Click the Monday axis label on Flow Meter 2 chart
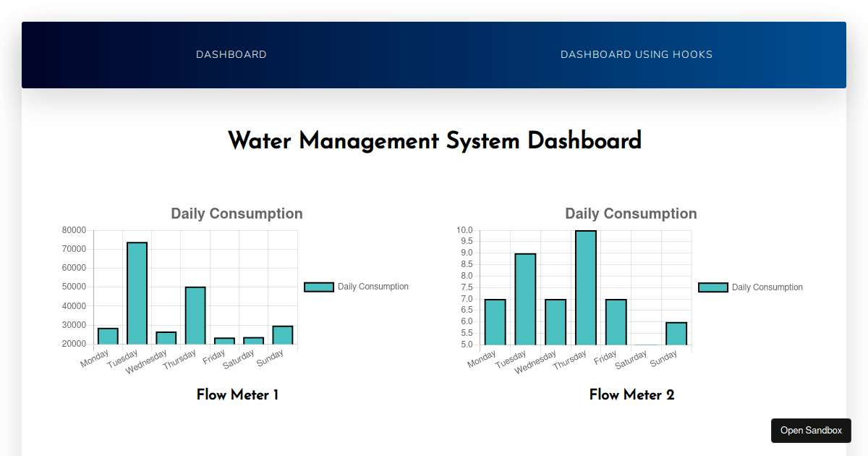The height and width of the screenshot is (456, 868). (x=483, y=357)
